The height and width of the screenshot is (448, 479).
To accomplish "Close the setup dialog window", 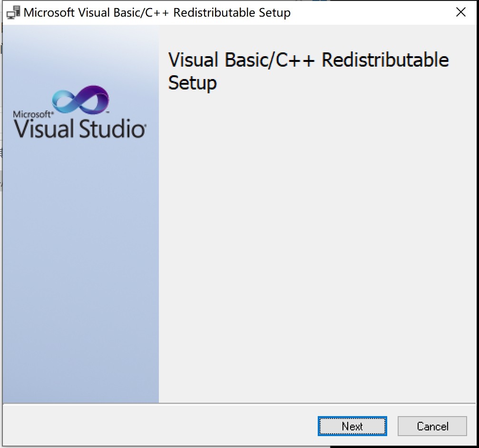I will point(460,12).
